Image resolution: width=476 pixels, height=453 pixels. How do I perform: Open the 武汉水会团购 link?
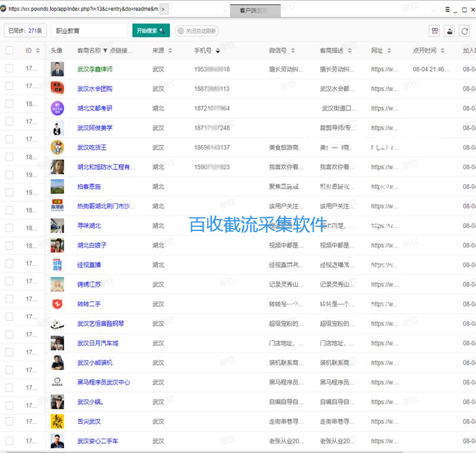click(x=95, y=88)
